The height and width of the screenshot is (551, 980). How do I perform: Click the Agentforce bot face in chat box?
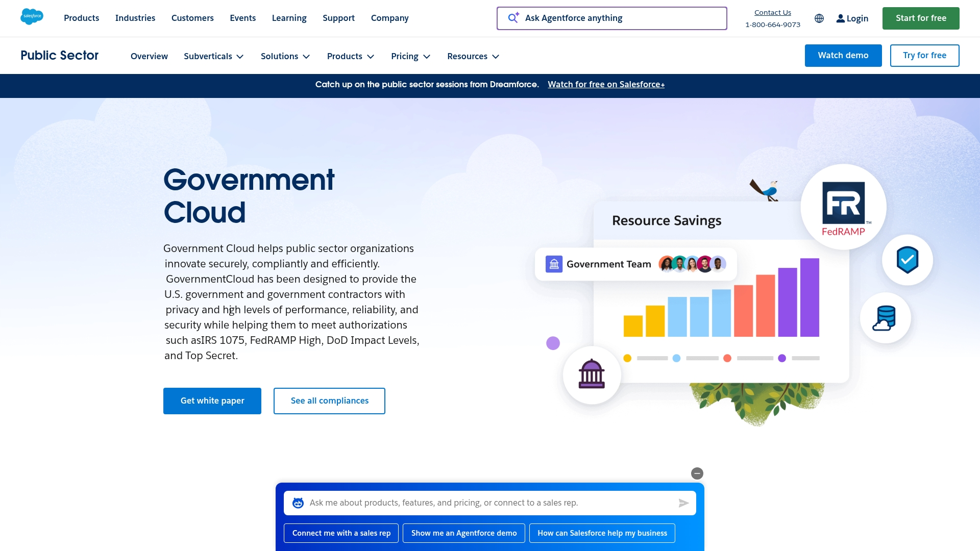coord(298,503)
